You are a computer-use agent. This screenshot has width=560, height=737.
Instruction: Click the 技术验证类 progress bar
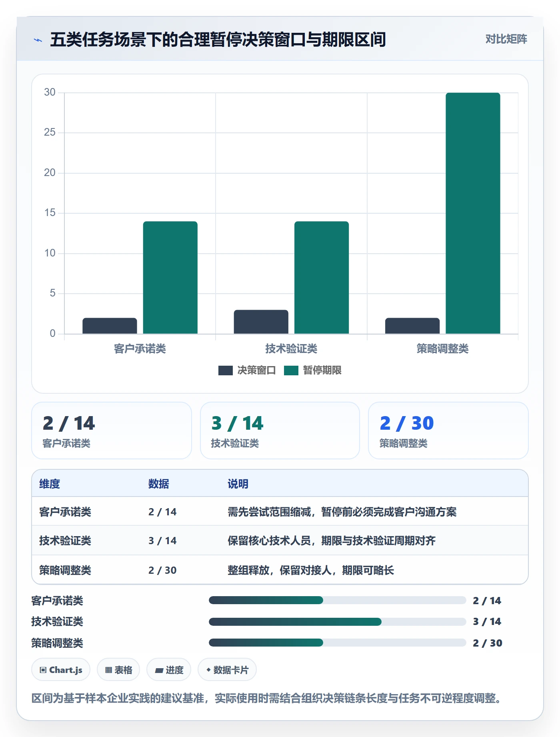point(337,622)
